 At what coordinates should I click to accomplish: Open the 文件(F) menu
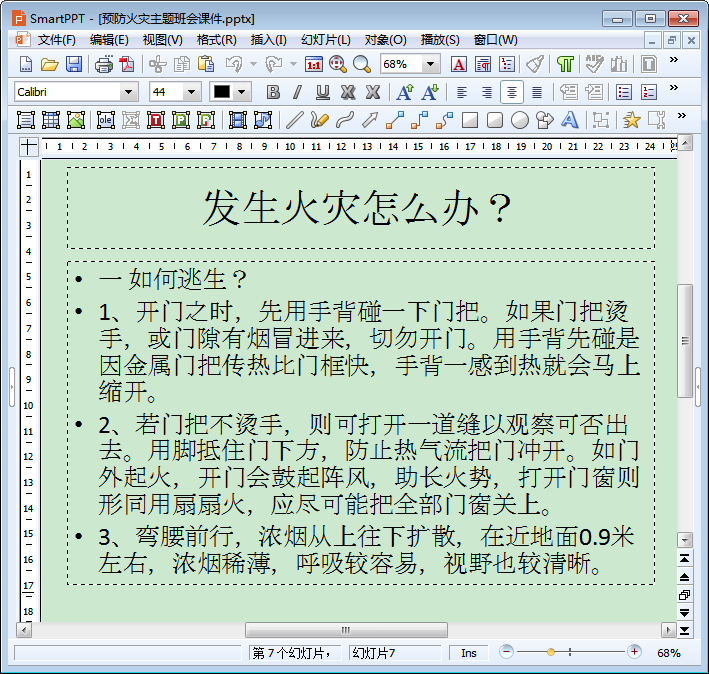coord(57,40)
